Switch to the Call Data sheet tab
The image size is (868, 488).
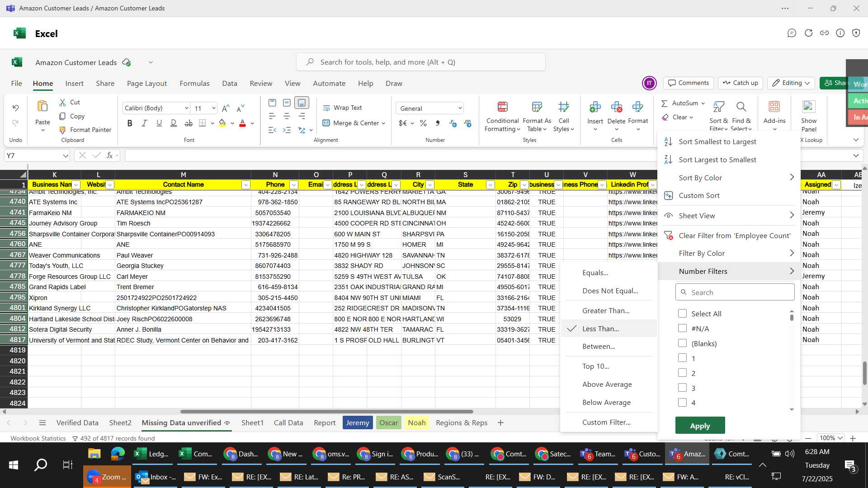(288, 423)
